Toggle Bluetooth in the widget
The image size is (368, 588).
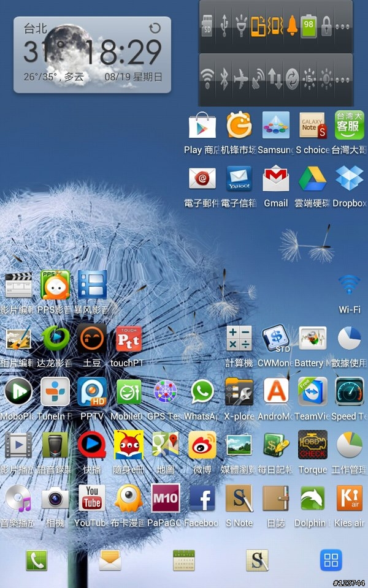pyautogui.click(x=224, y=80)
